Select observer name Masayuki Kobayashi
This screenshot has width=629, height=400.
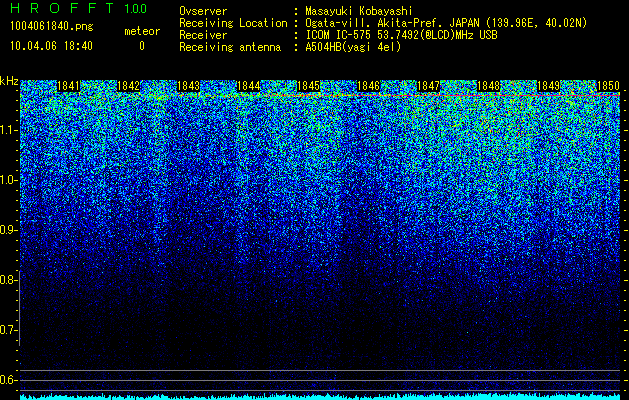[359, 11]
